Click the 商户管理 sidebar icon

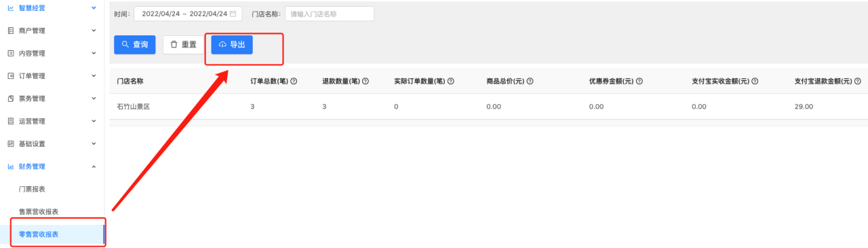click(x=10, y=31)
